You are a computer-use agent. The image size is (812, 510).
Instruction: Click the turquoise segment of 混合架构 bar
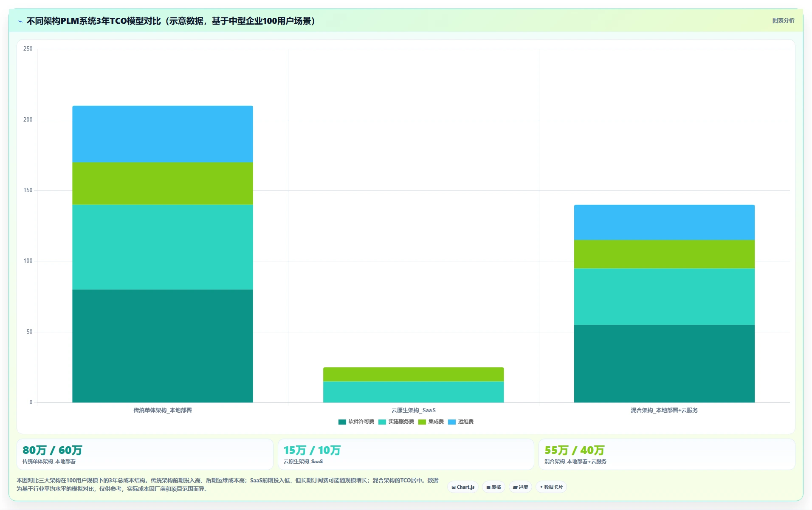coord(664,297)
